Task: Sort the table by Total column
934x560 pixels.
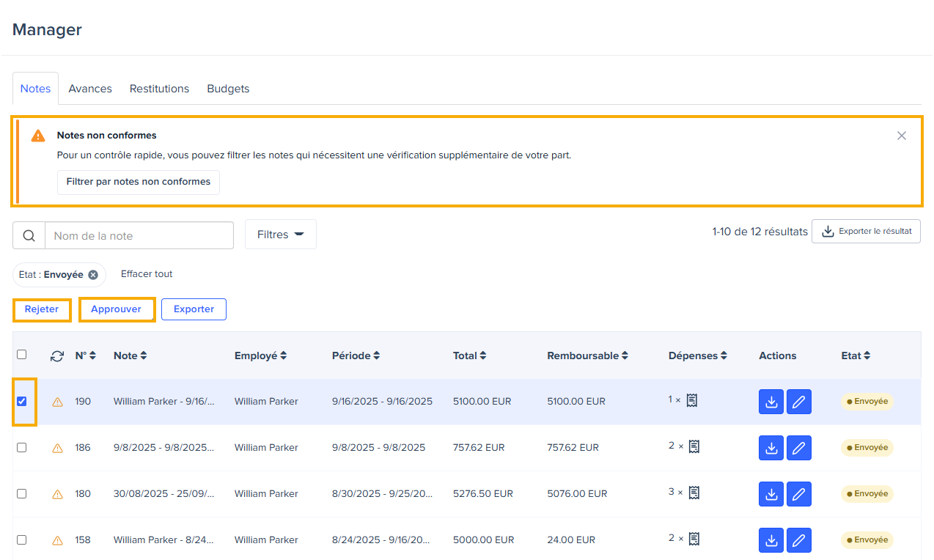Action: click(469, 355)
